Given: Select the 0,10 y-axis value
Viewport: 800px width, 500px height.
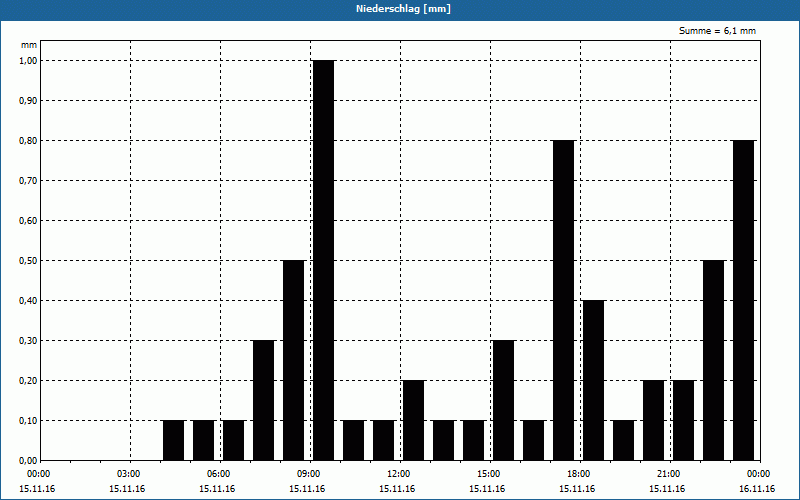Looking at the screenshot, I should pos(28,420).
